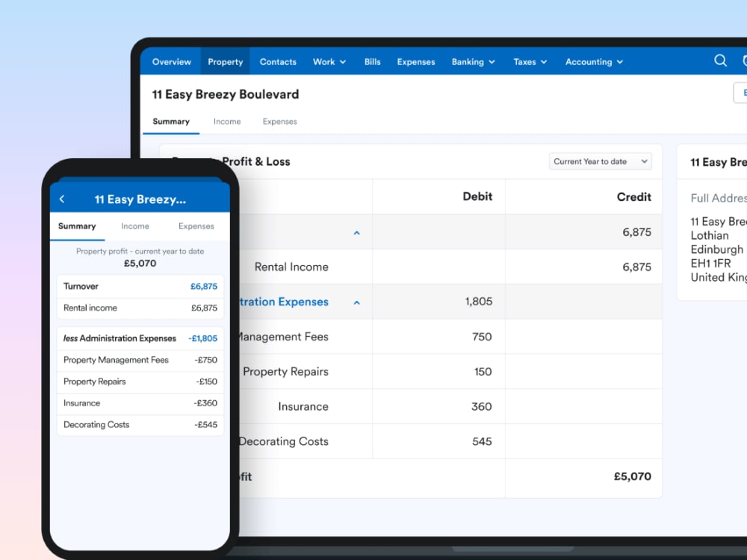The width and height of the screenshot is (747, 560).
Task: Collapse the Turnover section with its chevron
Action: point(356,232)
